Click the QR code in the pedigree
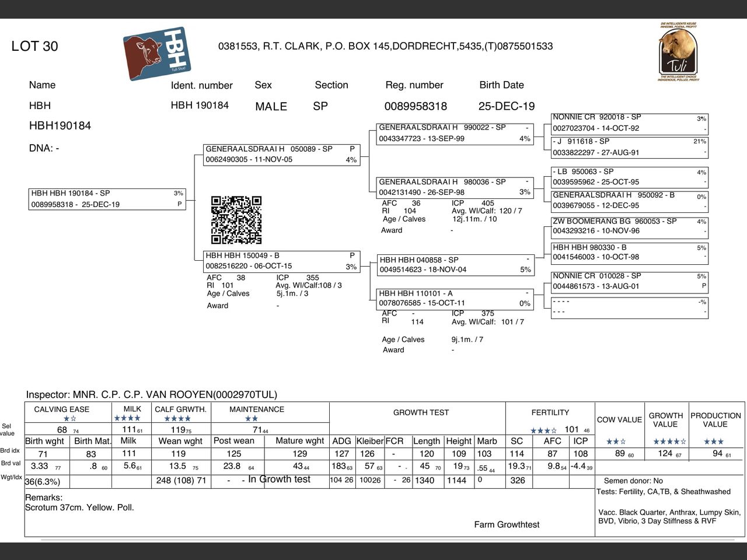The height and width of the screenshot is (560, 747). click(236, 220)
